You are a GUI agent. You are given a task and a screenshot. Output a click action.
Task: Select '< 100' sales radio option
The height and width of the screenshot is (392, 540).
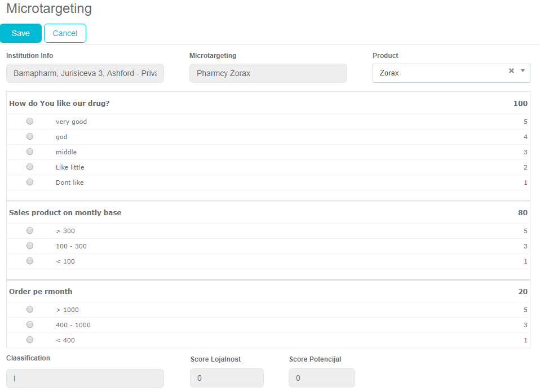(30, 261)
